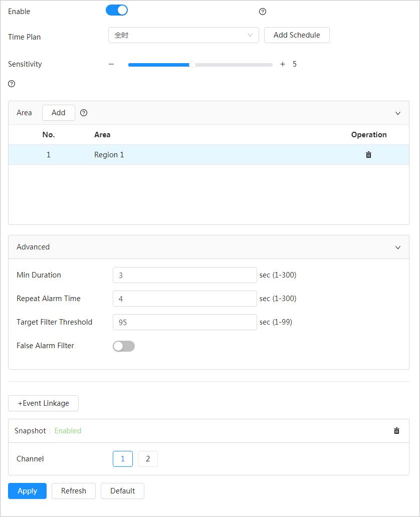The image size is (420, 517).
Task: Click the Sensitivity slider handle
Action: 192,64
